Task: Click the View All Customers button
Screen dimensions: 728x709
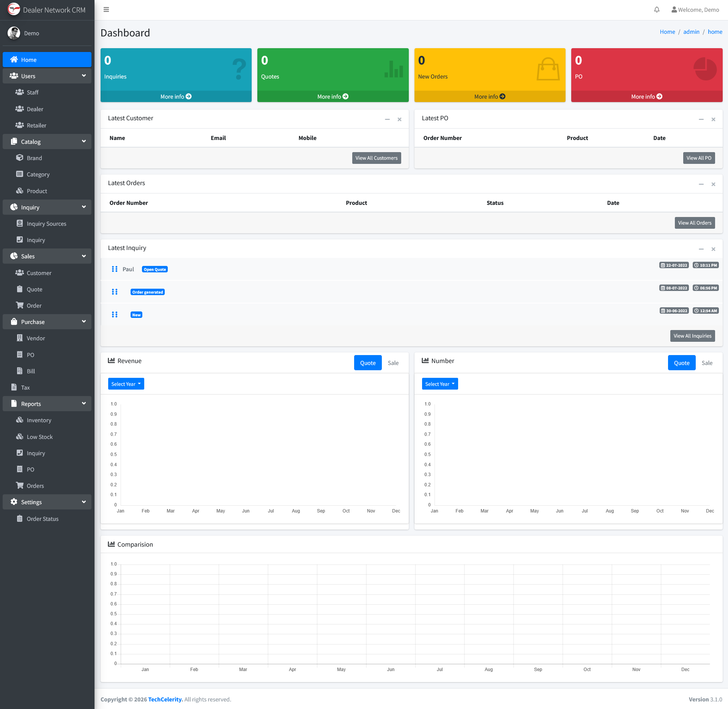Action: pos(377,158)
